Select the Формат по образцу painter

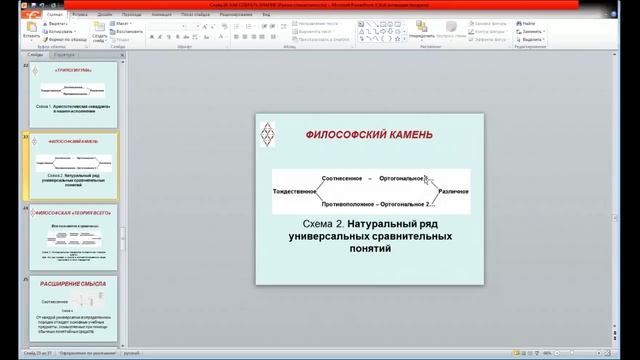coord(65,40)
